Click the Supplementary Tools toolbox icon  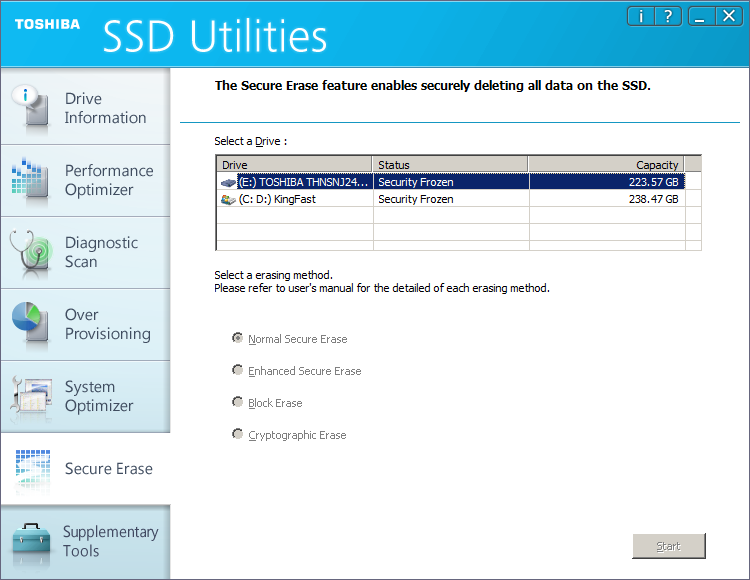pos(30,541)
